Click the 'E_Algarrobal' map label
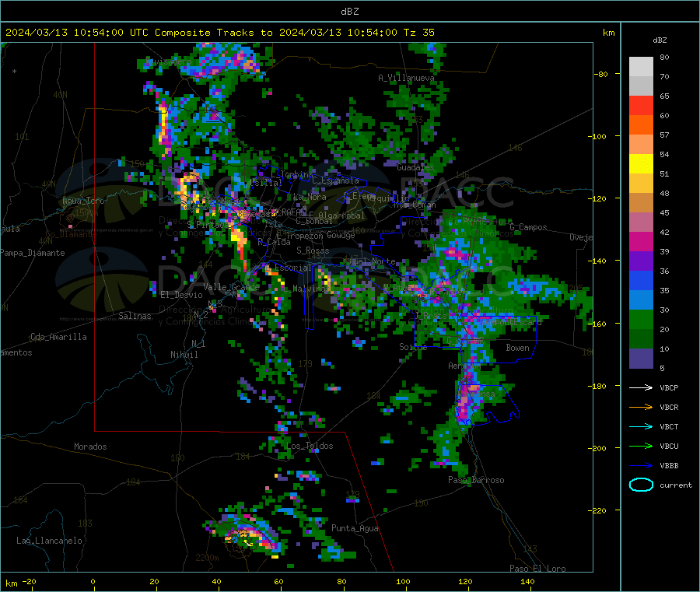Image resolution: width=700 pixels, height=592 pixels. 337,215
